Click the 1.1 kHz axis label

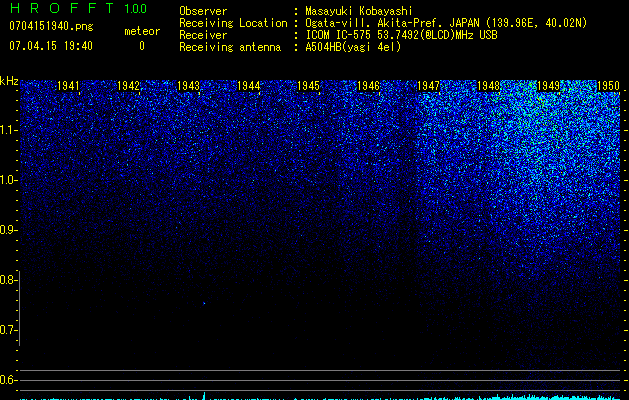coord(7,130)
